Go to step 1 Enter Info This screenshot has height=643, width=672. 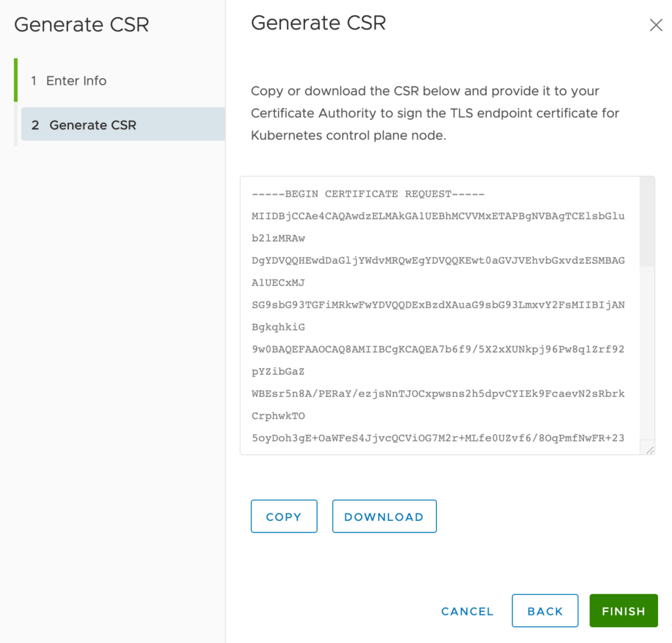(x=76, y=81)
